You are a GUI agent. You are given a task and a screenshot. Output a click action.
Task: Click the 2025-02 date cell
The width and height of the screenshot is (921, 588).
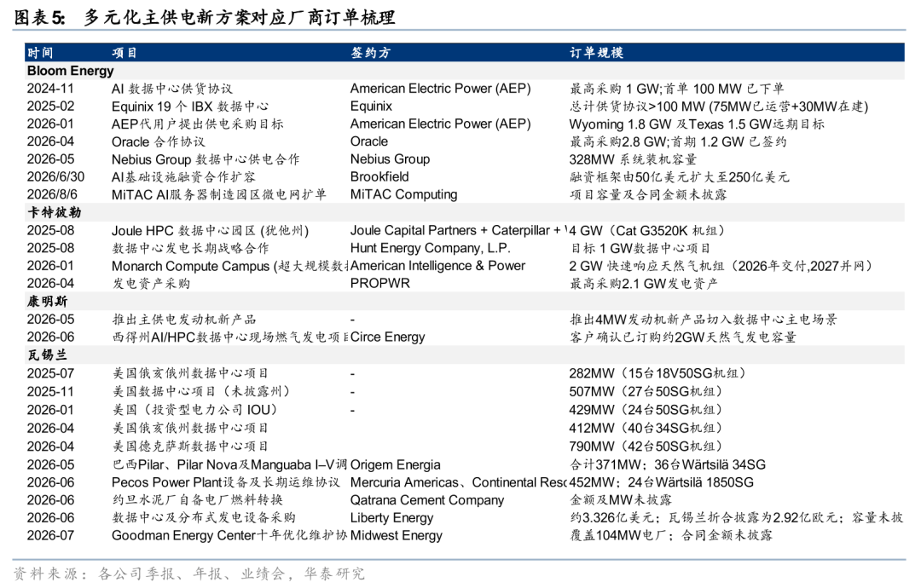[x=50, y=107]
